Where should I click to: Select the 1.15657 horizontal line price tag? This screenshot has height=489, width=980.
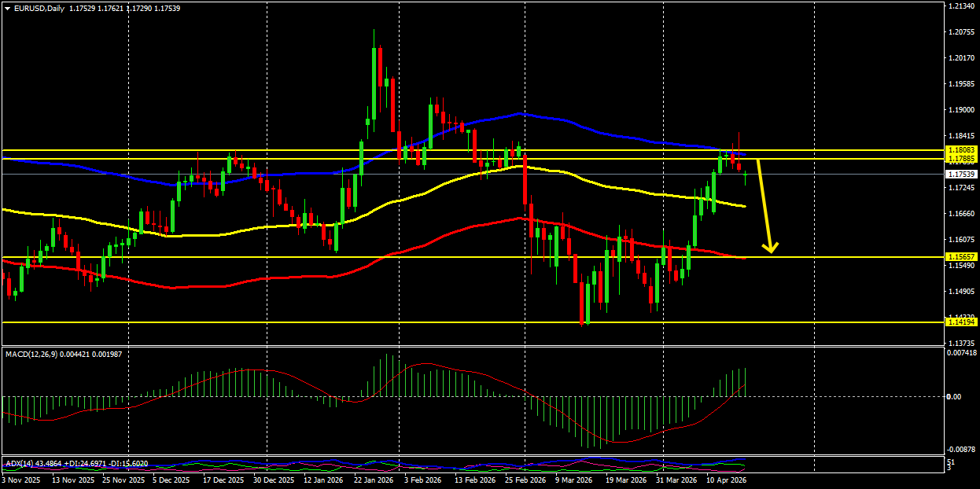[x=963, y=256]
